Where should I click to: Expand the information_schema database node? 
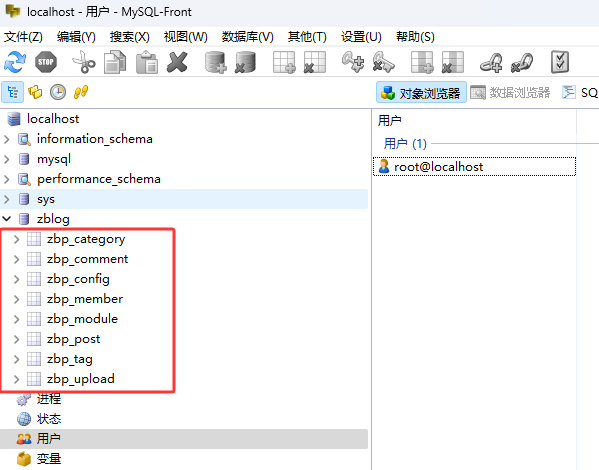coord(6,139)
